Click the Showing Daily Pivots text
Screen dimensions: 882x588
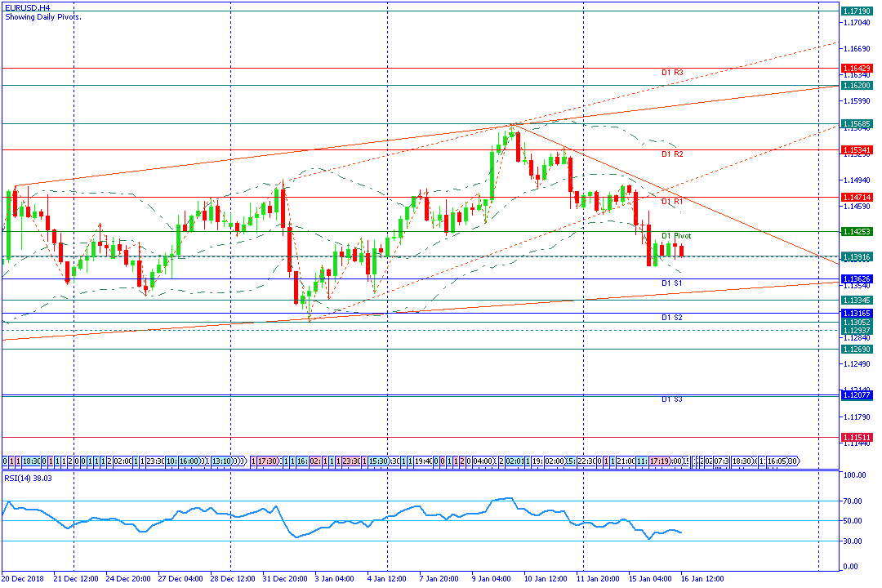pos(42,16)
